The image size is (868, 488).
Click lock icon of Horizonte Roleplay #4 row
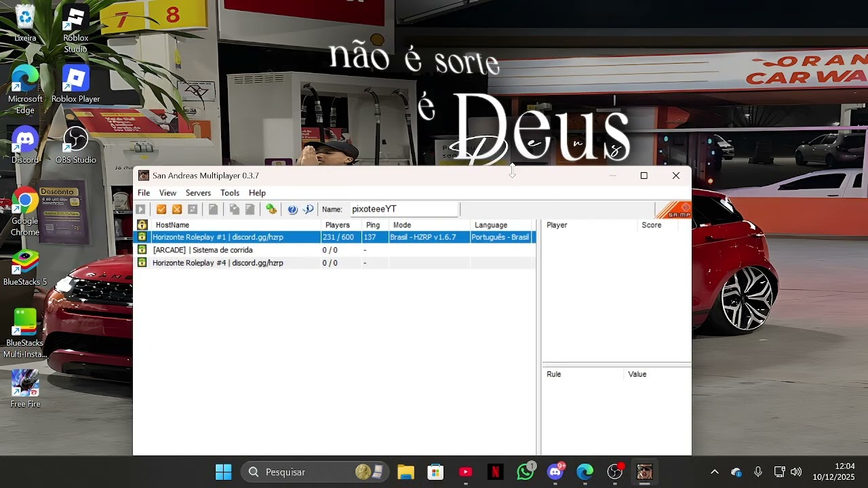coord(142,263)
